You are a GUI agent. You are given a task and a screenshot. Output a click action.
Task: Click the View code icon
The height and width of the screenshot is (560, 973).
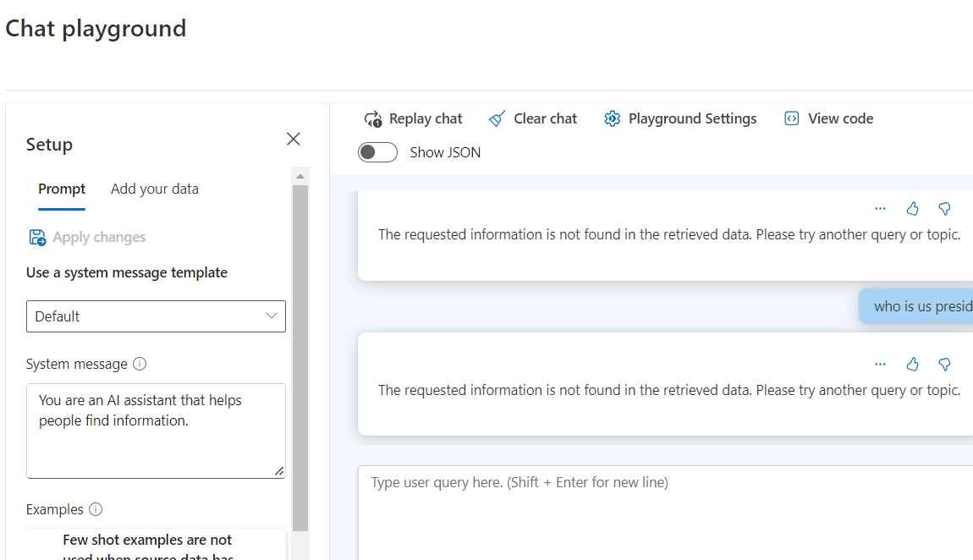pyautogui.click(x=792, y=118)
